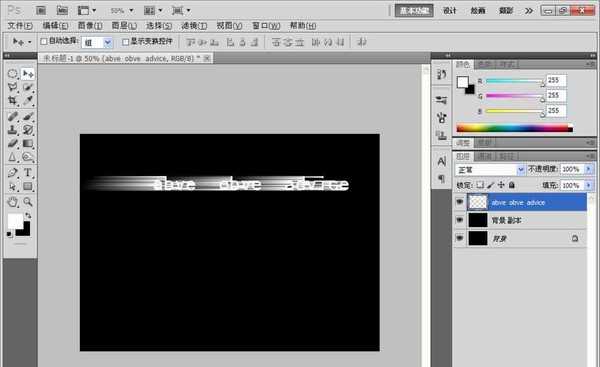The height and width of the screenshot is (367, 600).
Task: Select the Zoom tool
Action: click(28, 202)
